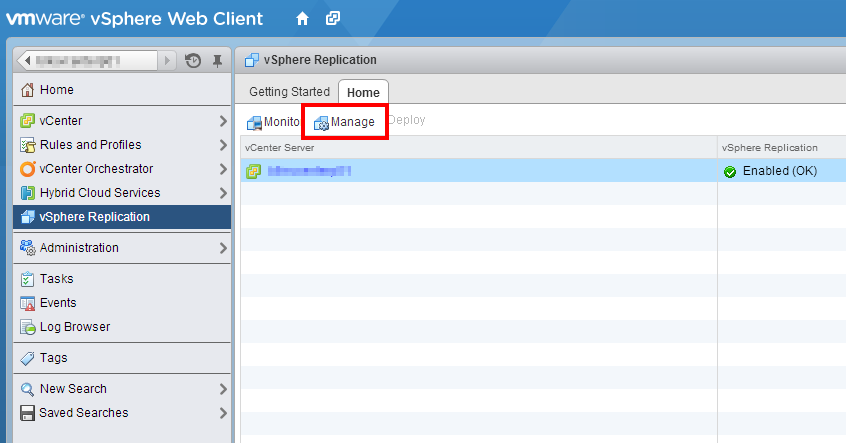Click the Rules and Profiles icon

click(x=28, y=145)
